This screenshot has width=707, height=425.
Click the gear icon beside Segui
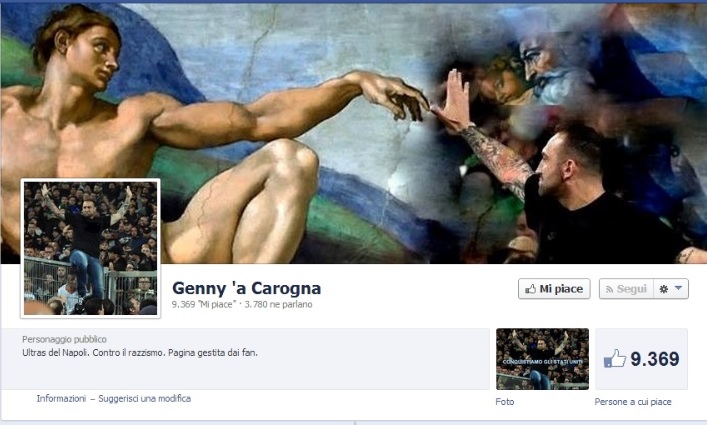click(663, 289)
